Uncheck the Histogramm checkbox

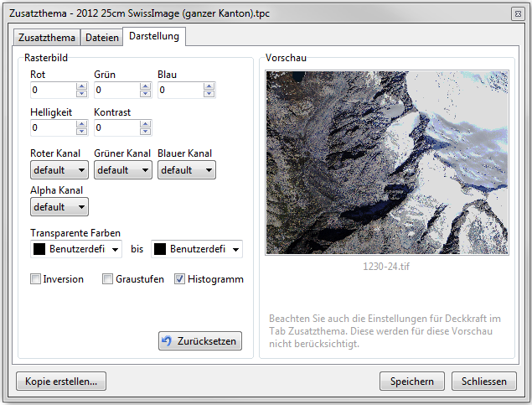tap(180, 279)
